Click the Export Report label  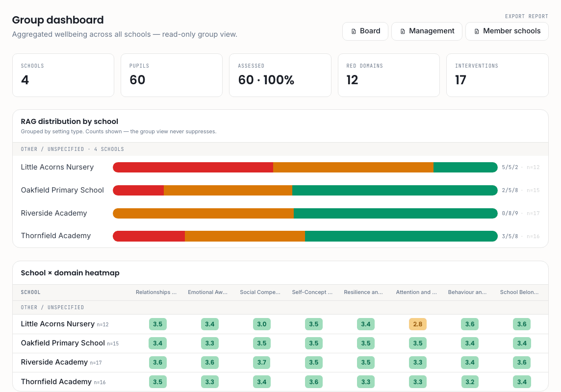(526, 17)
